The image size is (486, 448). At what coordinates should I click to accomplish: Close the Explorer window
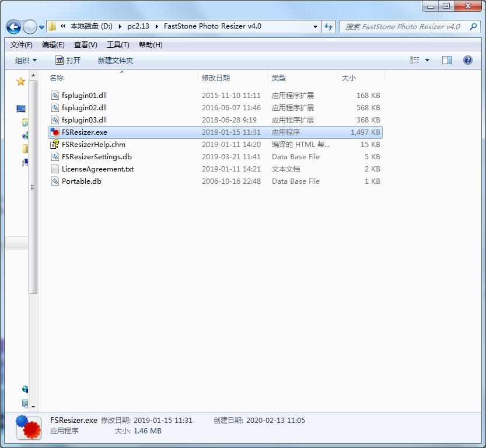pyautogui.click(x=468, y=6)
